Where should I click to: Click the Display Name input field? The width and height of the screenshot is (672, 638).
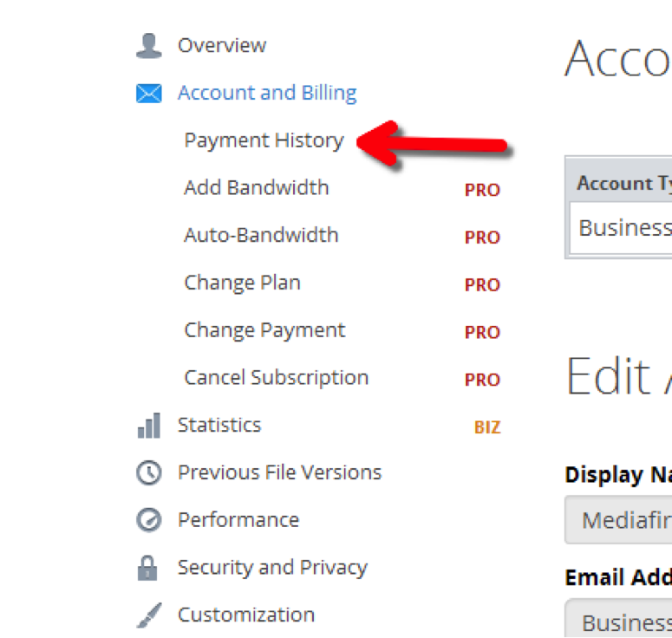coord(617,520)
